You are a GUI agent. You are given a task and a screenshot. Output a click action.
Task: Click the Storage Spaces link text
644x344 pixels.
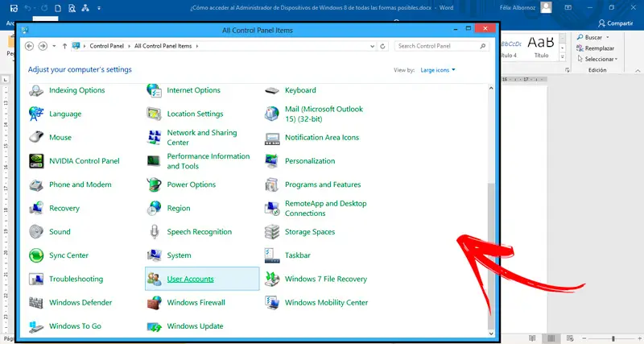tap(310, 232)
